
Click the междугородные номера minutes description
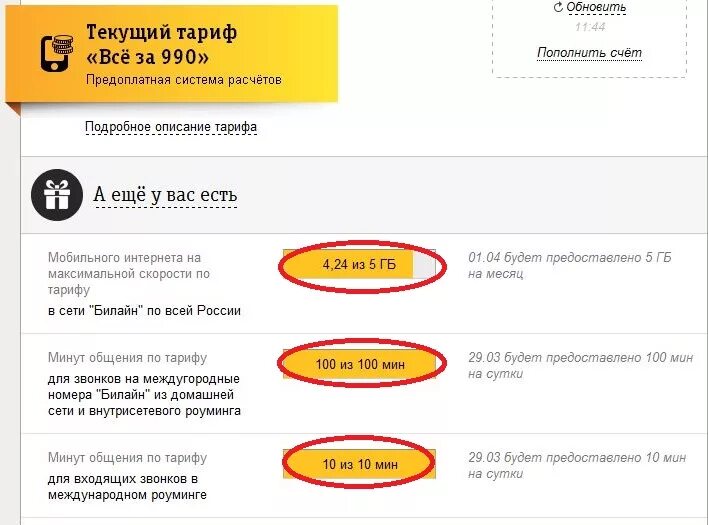click(144, 395)
